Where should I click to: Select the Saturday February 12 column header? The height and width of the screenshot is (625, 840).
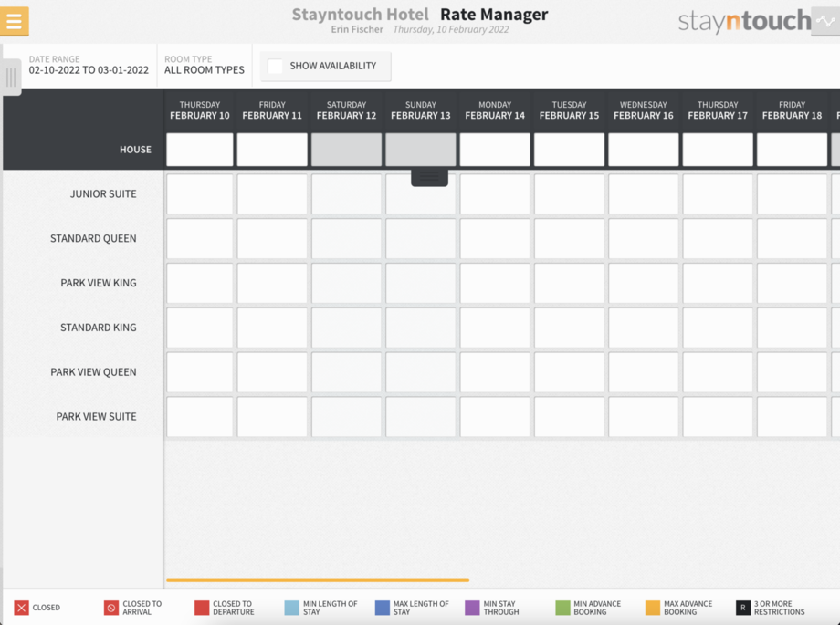coord(347,110)
